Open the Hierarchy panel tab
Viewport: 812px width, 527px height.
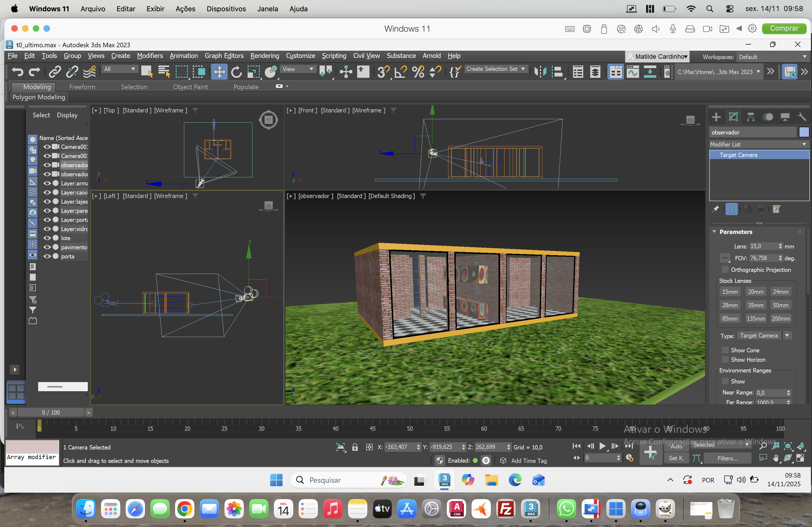tap(750, 117)
